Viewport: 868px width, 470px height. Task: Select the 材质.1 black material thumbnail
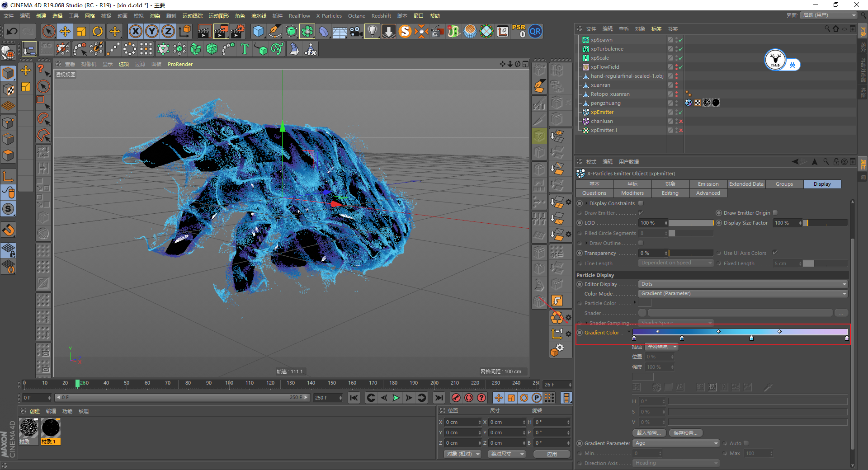pyautogui.click(x=51, y=428)
